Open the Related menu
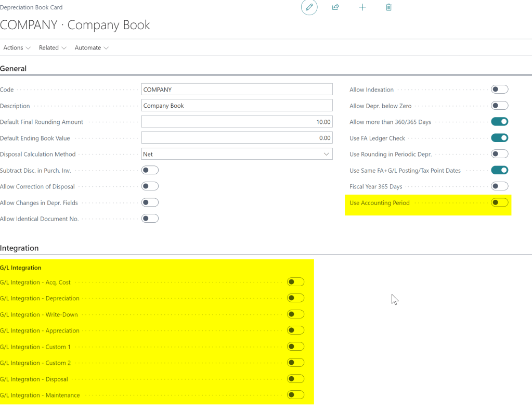The width and height of the screenshot is (532, 409). pyautogui.click(x=53, y=47)
